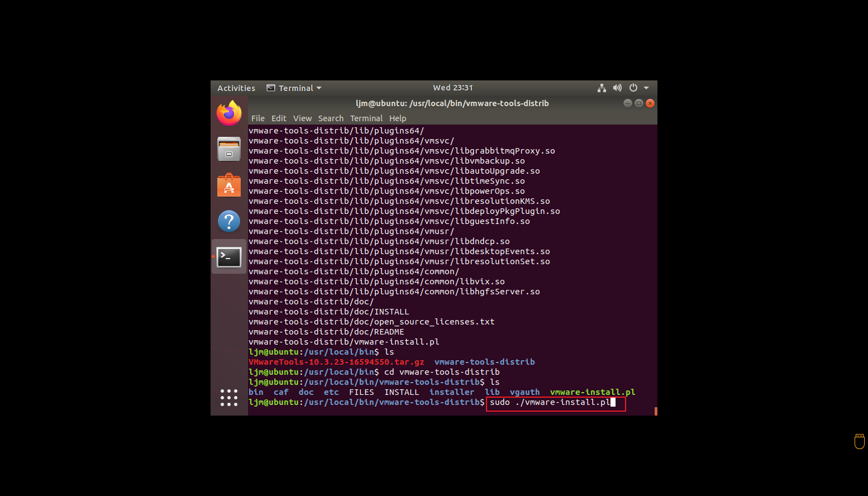Open the Terminal app menu dropdown
Viewport: 868px width, 496px height.
point(294,88)
